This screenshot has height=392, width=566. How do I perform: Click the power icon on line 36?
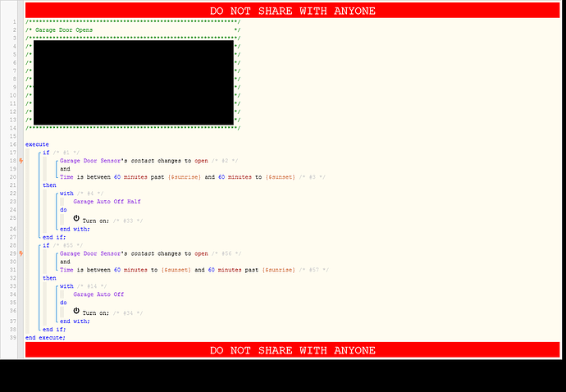pyautogui.click(x=76, y=311)
